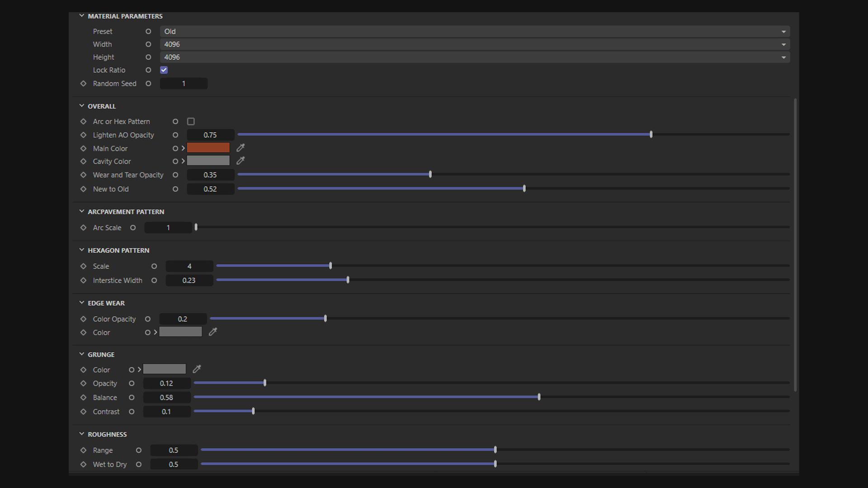Screen dimensions: 868x488
Task: Click keyframe diamond beside Lighten AO Opacity
Action: 83,135
